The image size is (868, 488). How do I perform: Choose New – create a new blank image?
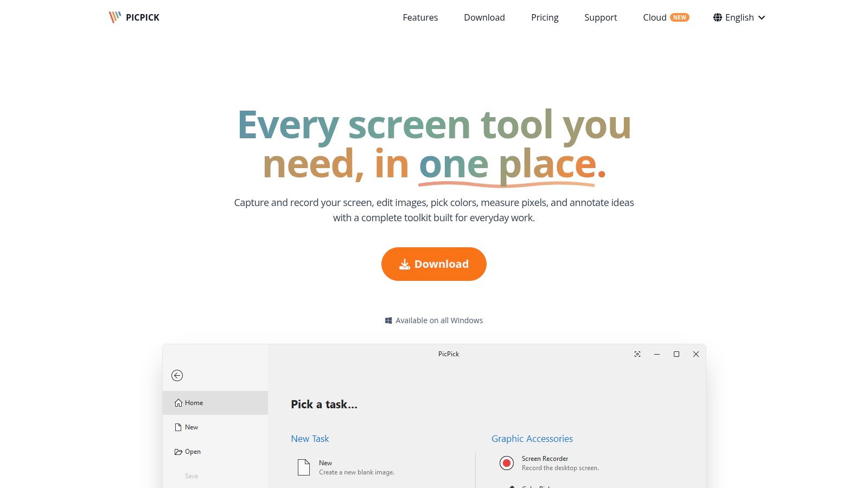(356, 467)
